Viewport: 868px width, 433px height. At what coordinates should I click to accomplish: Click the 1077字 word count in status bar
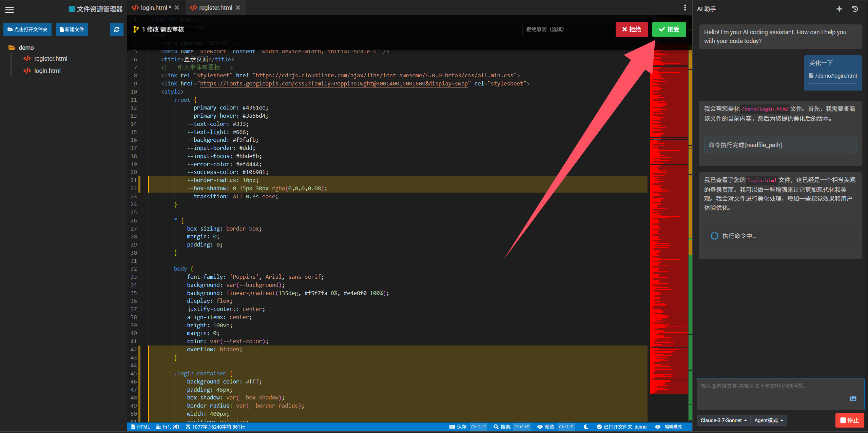coord(215,427)
